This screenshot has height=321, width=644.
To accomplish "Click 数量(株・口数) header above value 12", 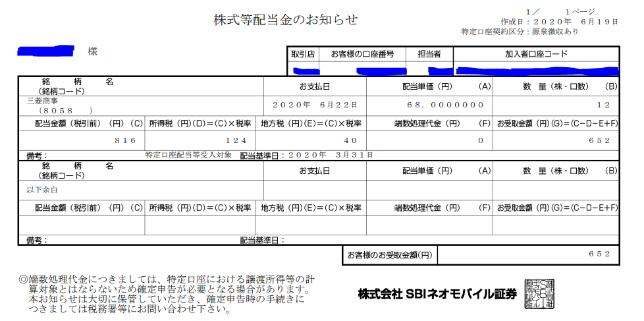I will coord(556,87).
